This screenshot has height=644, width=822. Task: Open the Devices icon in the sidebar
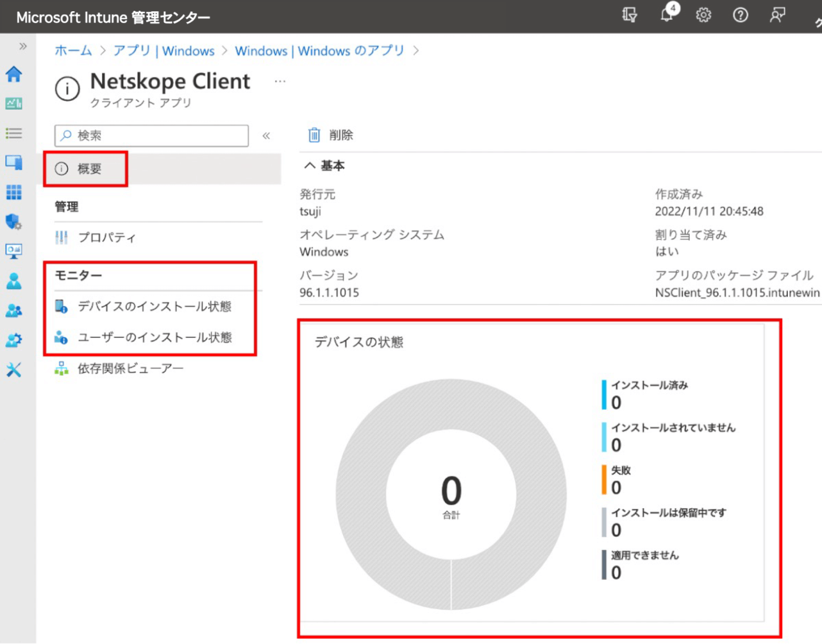pyautogui.click(x=14, y=163)
